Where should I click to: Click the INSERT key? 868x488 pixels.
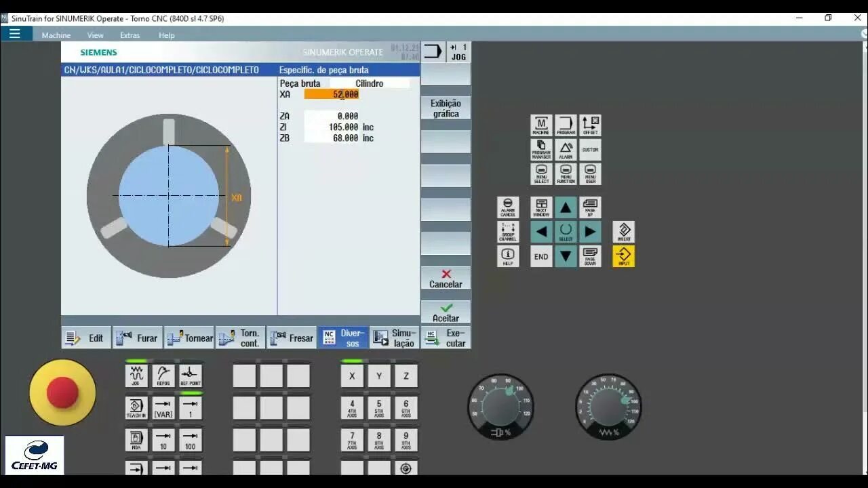point(624,232)
